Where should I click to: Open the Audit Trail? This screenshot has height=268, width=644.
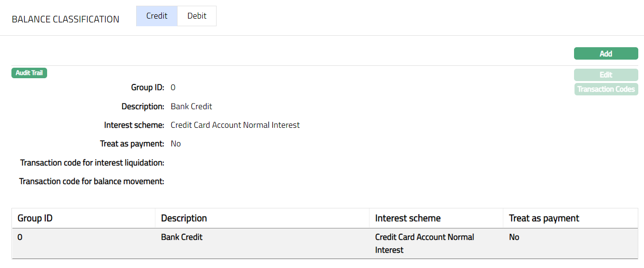[29, 73]
